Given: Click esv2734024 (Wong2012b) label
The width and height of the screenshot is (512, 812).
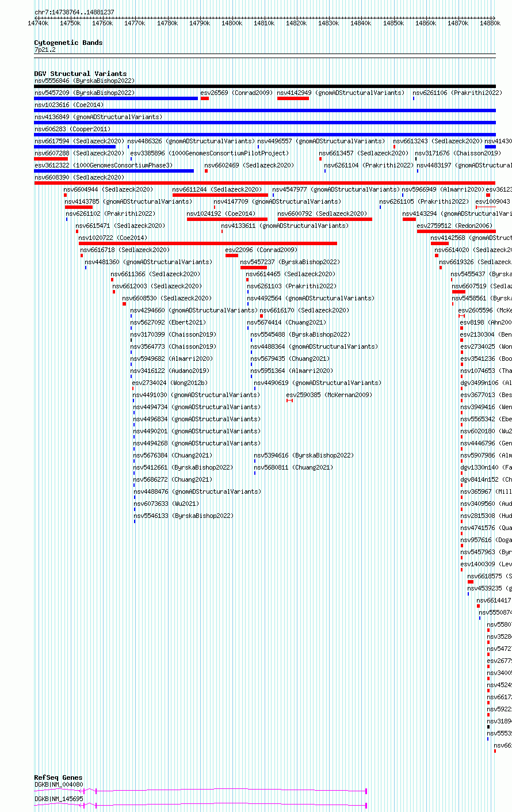Looking at the screenshot, I should click(170, 383).
